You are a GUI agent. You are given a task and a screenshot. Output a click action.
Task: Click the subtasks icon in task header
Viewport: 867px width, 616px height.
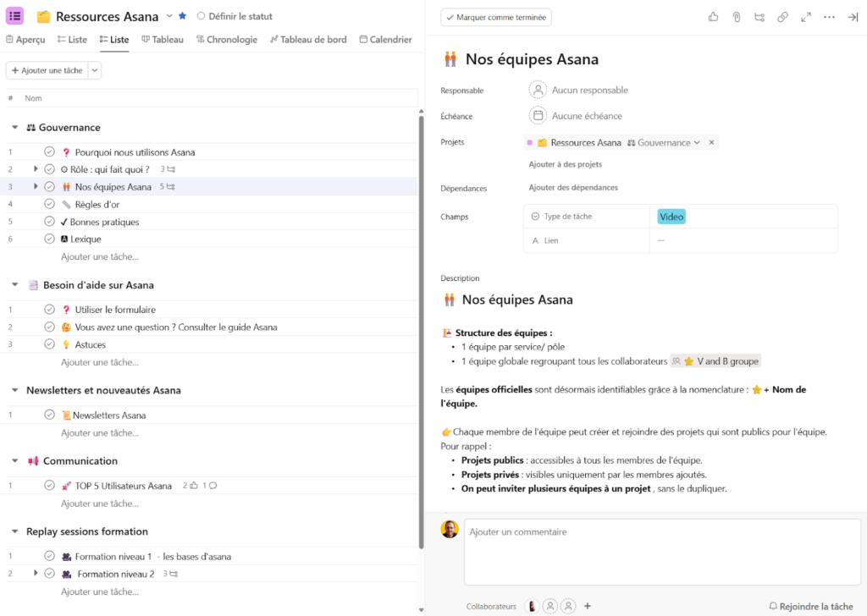click(x=759, y=17)
